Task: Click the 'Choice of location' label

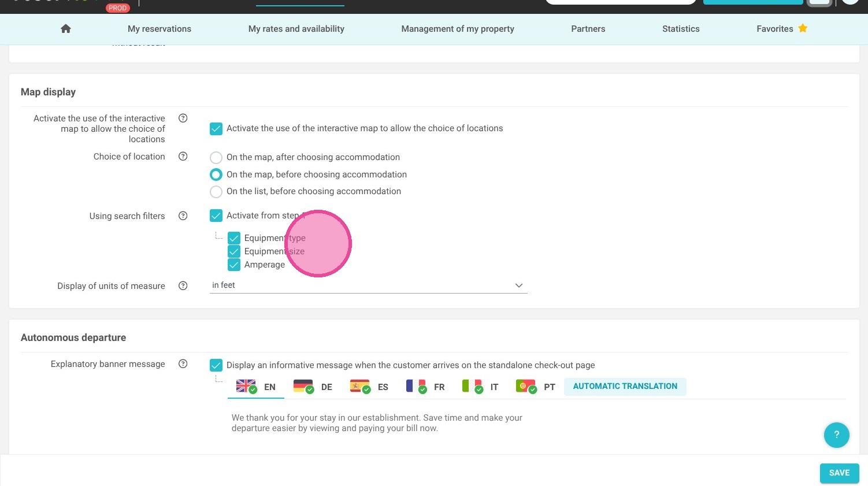Action: tap(129, 157)
